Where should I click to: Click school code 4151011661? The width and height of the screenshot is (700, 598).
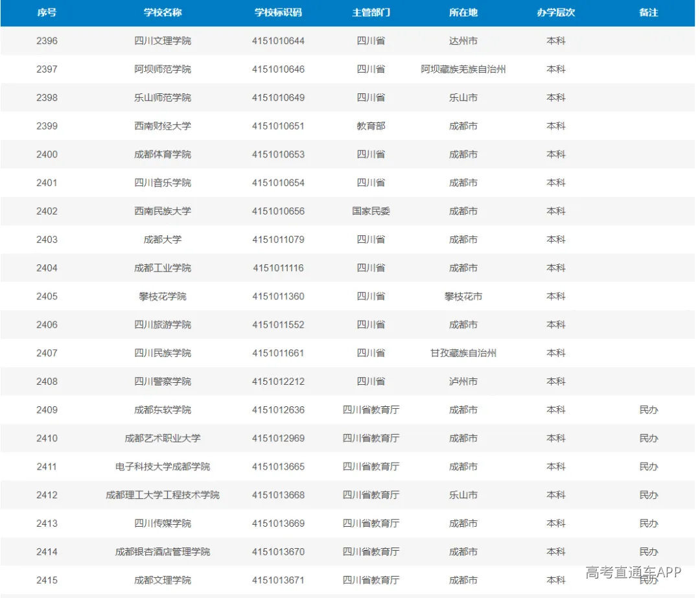point(278,353)
